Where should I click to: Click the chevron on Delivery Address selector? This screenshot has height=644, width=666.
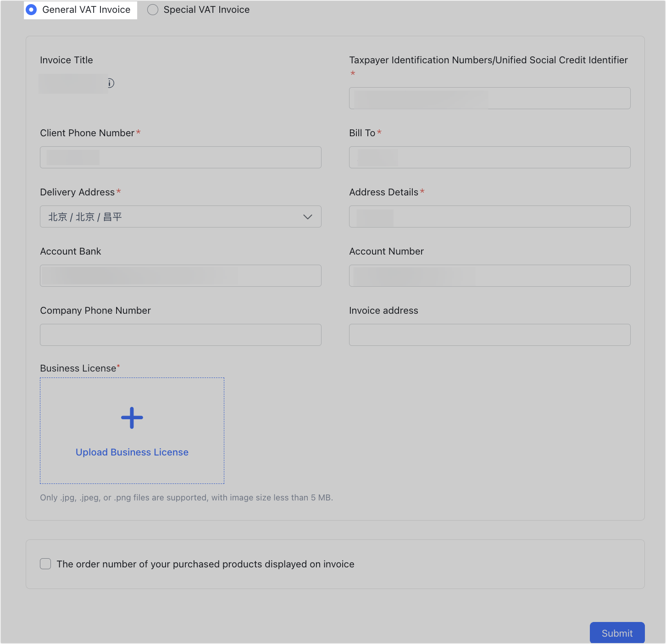click(x=307, y=217)
